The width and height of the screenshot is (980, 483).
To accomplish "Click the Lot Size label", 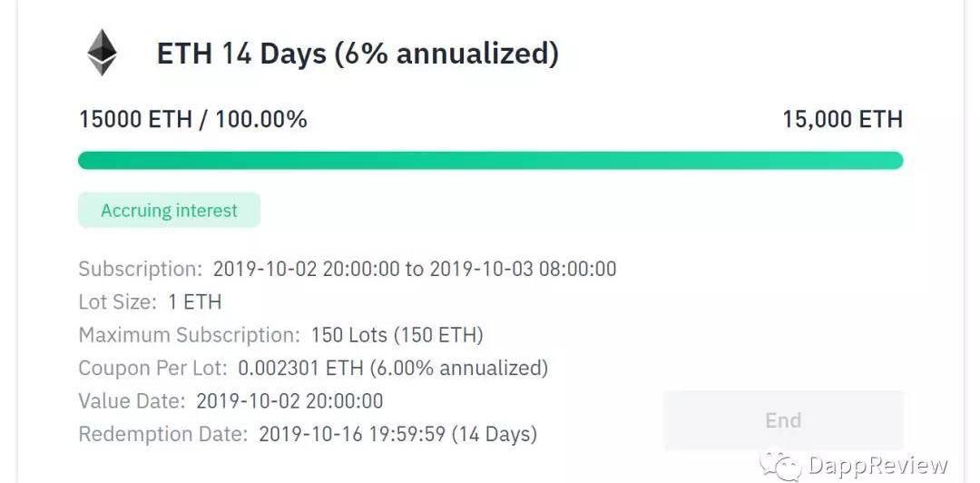I will 117,302.
